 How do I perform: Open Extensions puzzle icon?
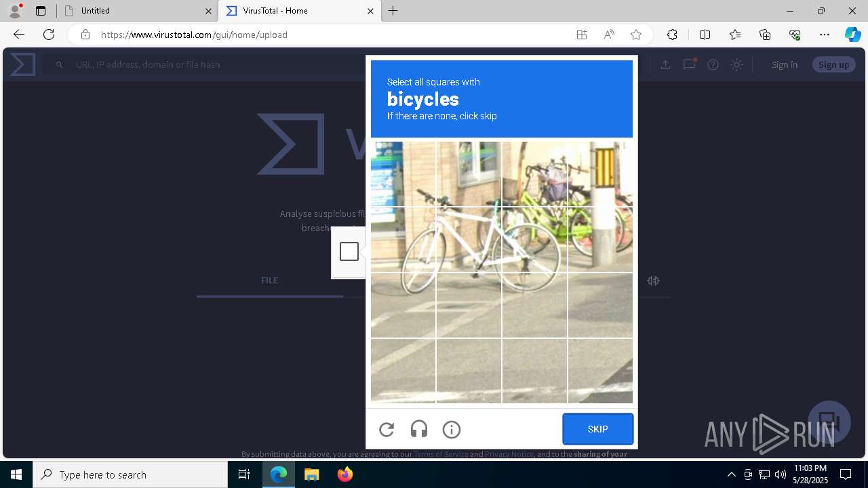672,35
